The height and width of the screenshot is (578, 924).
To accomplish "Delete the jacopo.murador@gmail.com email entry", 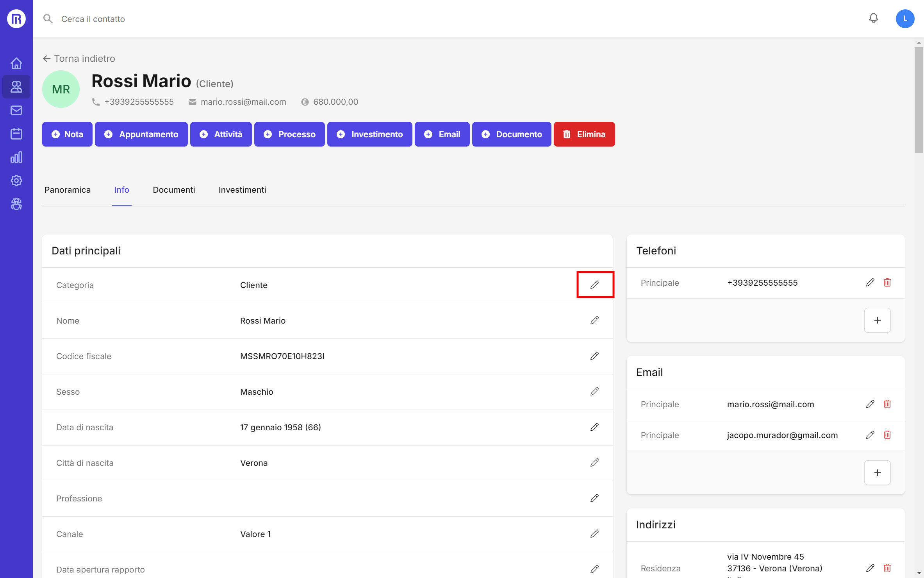I will pos(887,435).
